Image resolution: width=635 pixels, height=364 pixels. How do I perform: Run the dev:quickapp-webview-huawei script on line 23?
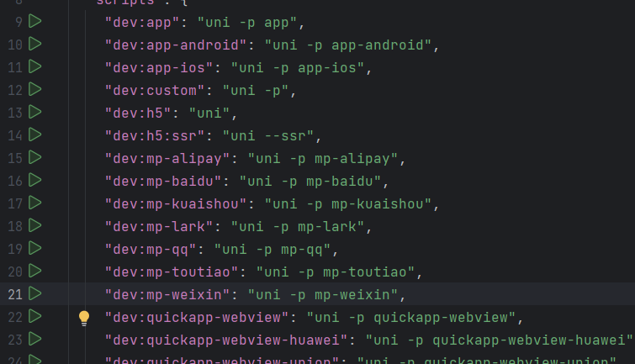(x=35, y=339)
